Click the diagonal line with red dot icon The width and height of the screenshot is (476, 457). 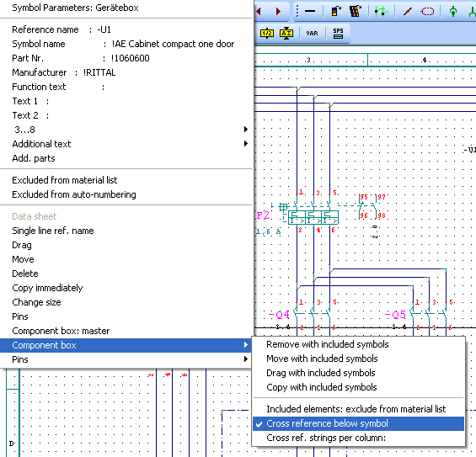tap(408, 12)
